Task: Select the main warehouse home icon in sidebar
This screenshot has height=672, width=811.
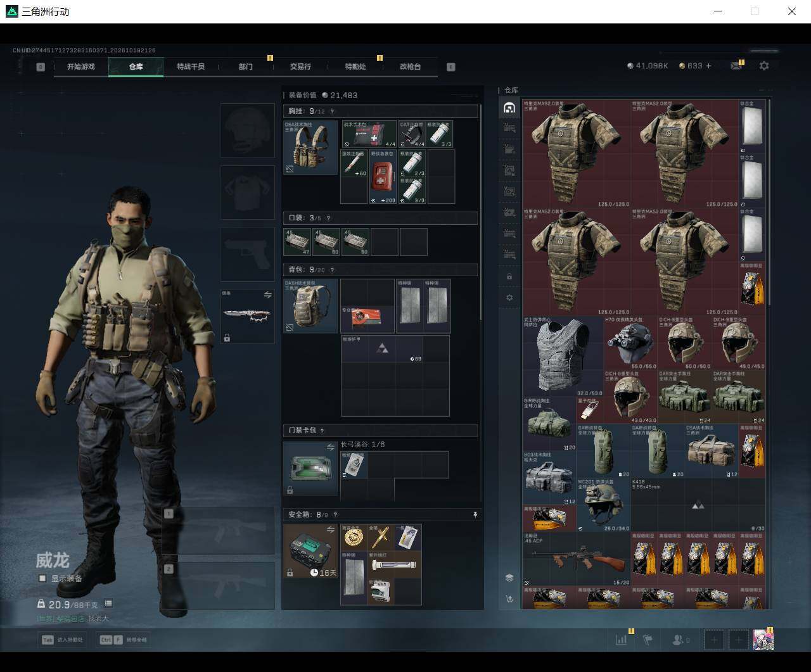Action: 509,108
